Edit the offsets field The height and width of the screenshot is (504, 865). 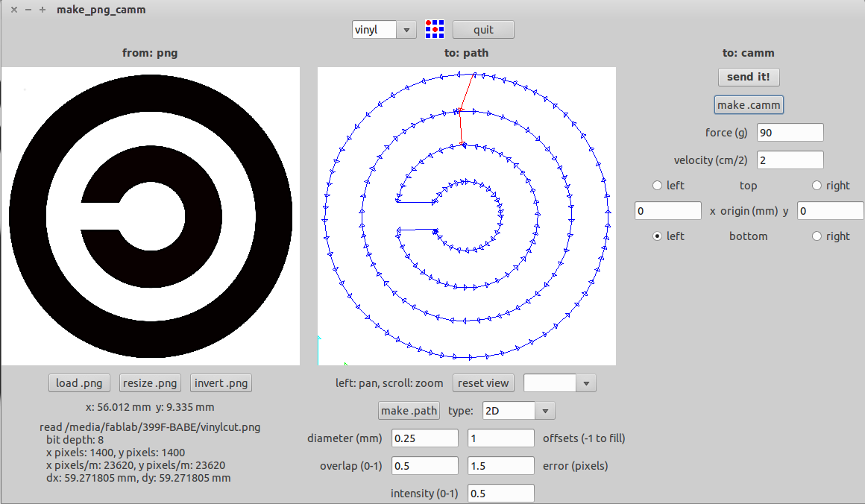pyautogui.click(x=501, y=438)
